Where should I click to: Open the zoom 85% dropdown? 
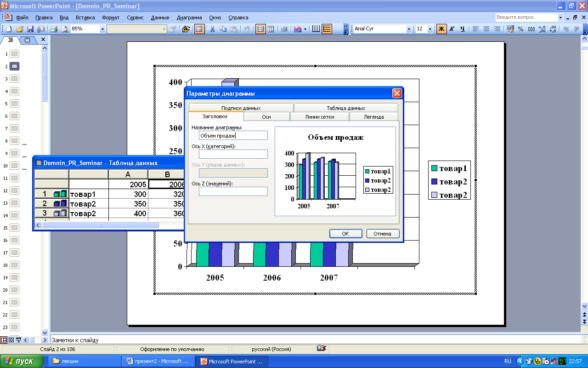coord(102,29)
